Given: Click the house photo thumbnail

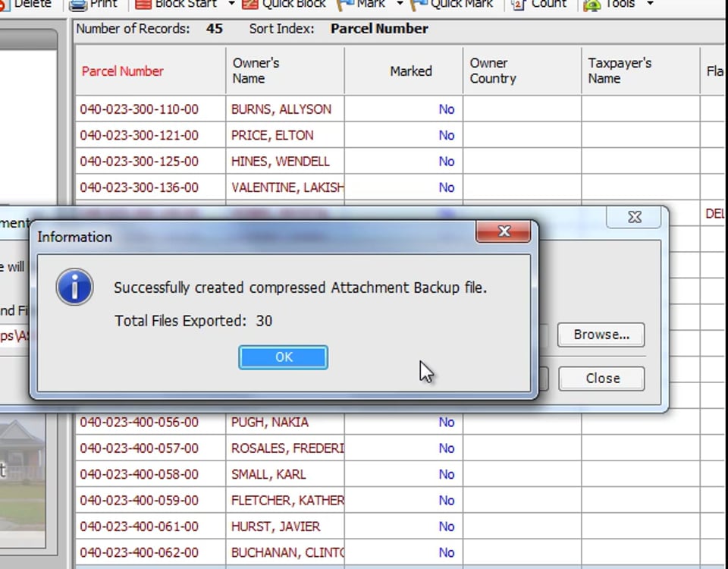Looking at the screenshot, I should click(x=23, y=480).
